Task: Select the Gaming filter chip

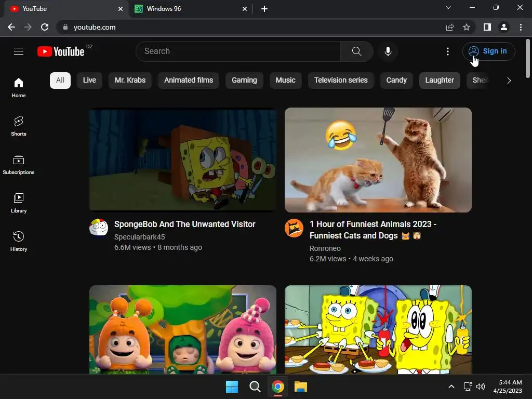Action: 244,81
